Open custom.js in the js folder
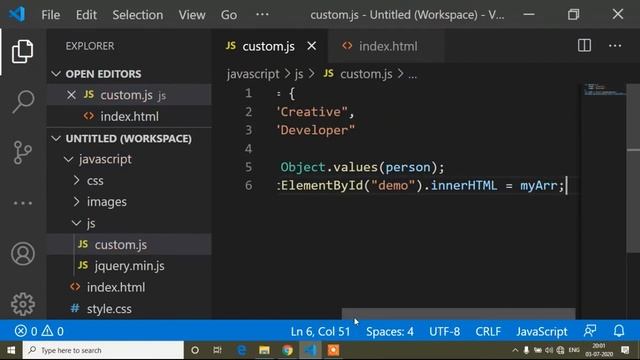 tap(129, 244)
